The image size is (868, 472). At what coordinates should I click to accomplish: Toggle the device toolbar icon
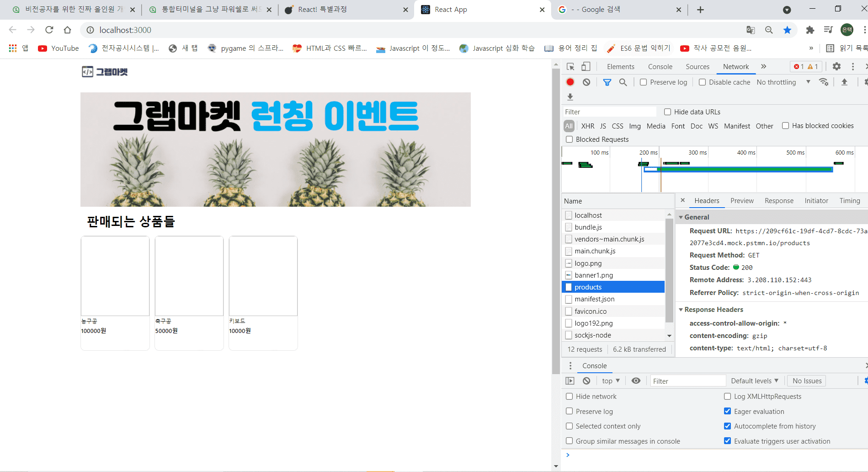(x=586, y=67)
